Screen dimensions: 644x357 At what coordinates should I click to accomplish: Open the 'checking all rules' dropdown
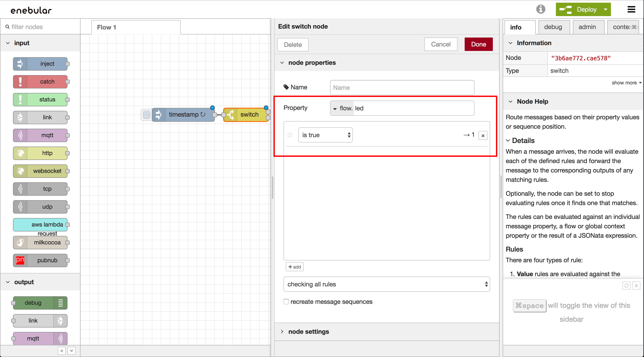click(x=386, y=284)
